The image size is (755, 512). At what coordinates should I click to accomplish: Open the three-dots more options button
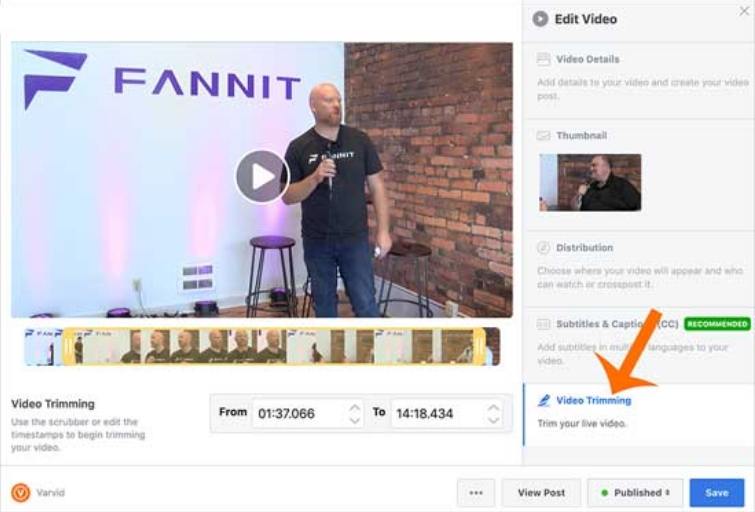click(476, 493)
